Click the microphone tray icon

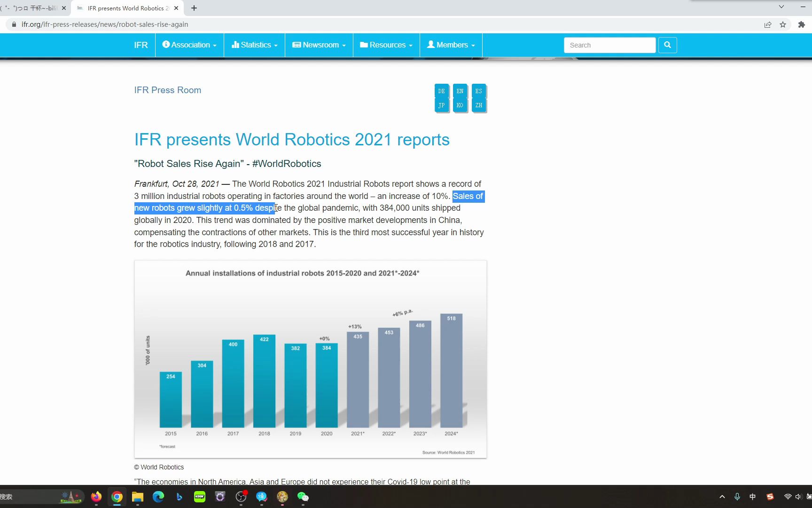[x=737, y=497]
